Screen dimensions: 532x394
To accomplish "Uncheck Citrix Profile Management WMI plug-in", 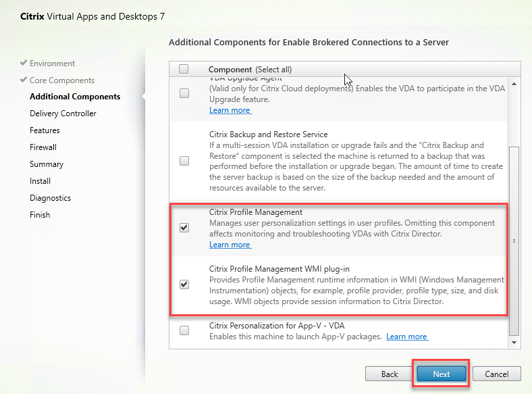I will (184, 284).
